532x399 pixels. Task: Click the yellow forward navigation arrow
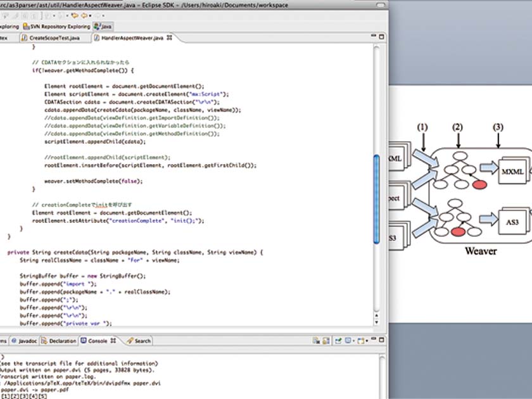(x=84, y=16)
